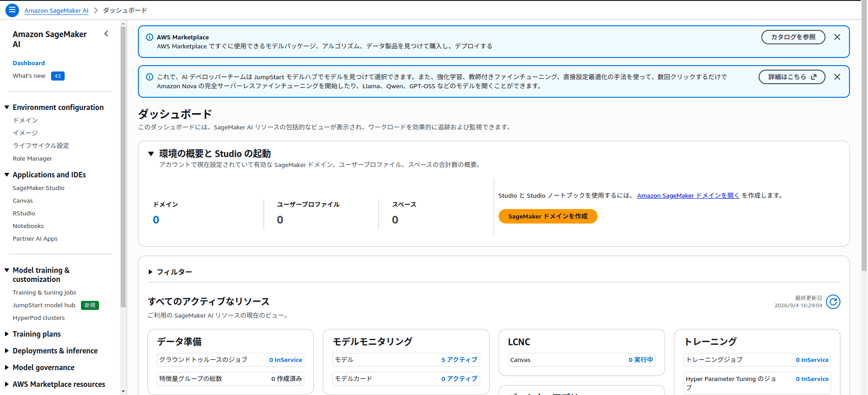Open ドメイン under Environment configuration

[x=25, y=120]
